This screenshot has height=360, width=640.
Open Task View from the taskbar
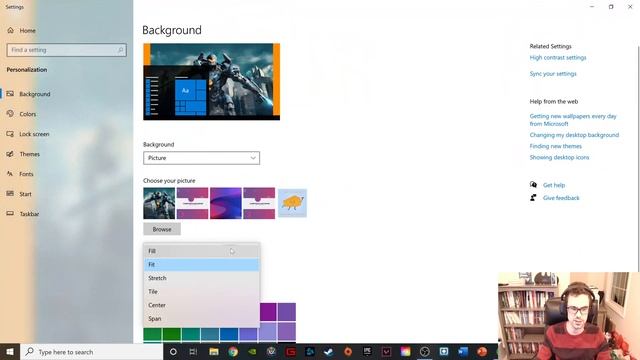coord(193,351)
